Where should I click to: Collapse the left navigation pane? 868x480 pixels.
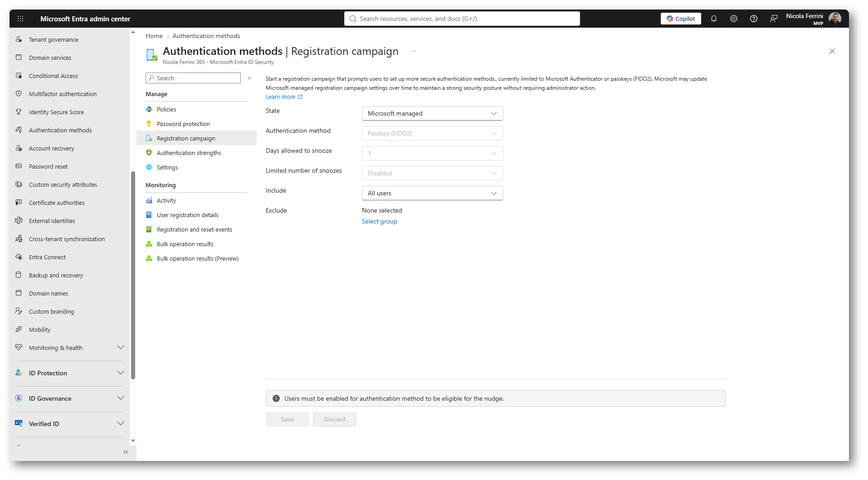point(126,452)
